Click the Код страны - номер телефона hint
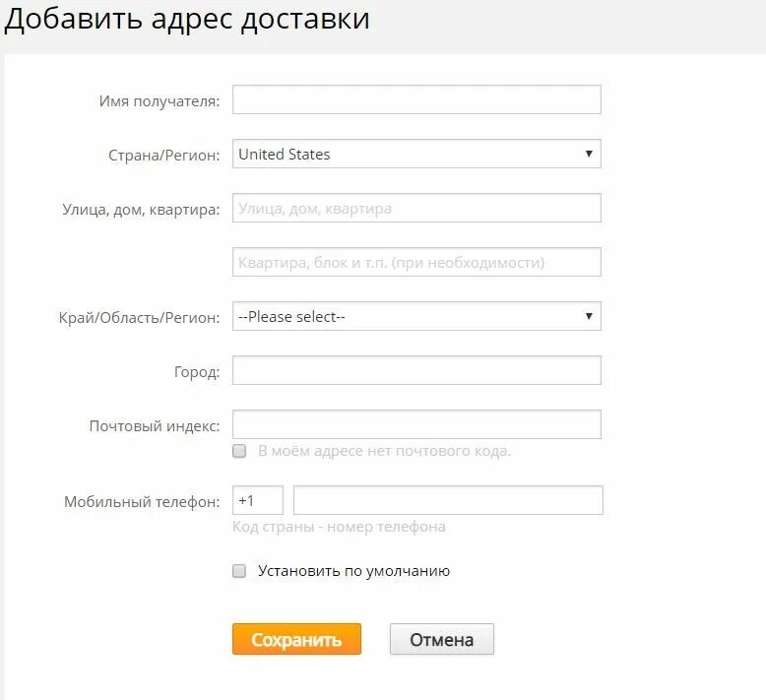766x700 pixels. click(339, 527)
